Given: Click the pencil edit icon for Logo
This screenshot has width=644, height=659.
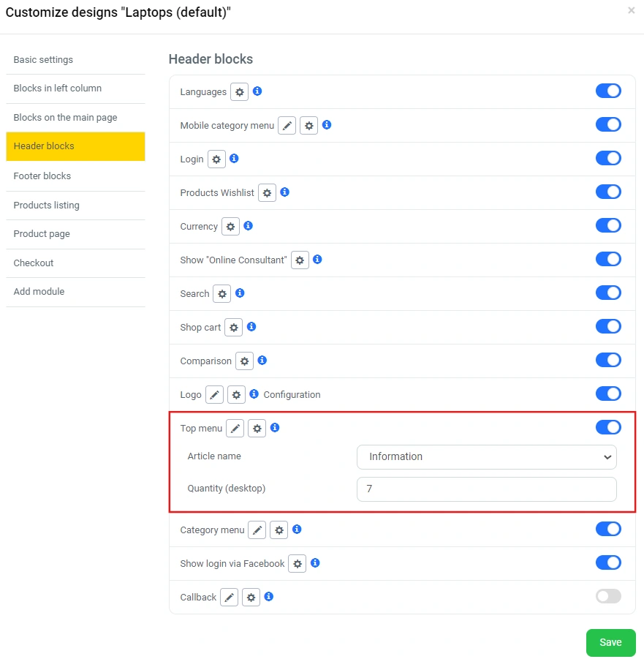Looking at the screenshot, I should (214, 394).
